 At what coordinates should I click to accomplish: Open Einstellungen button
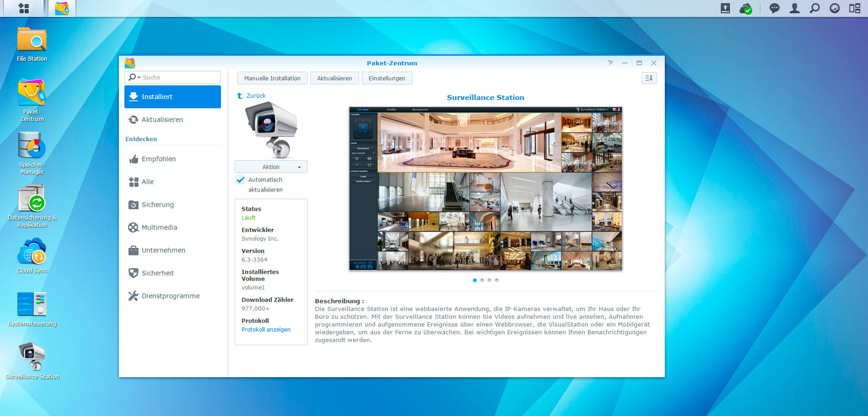click(x=387, y=78)
